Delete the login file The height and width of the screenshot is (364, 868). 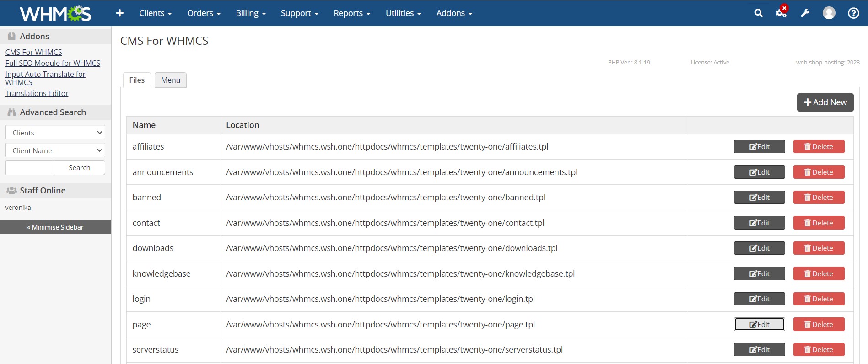(x=819, y=299)
